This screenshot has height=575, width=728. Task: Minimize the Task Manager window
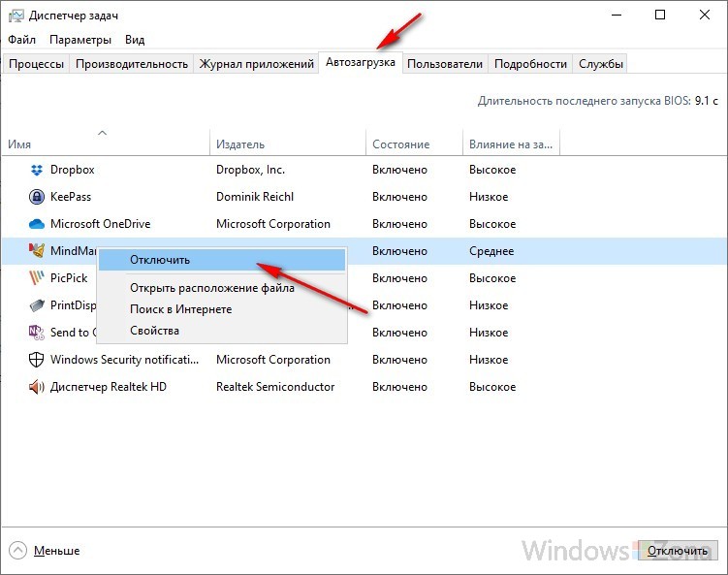tap(617, 16)
